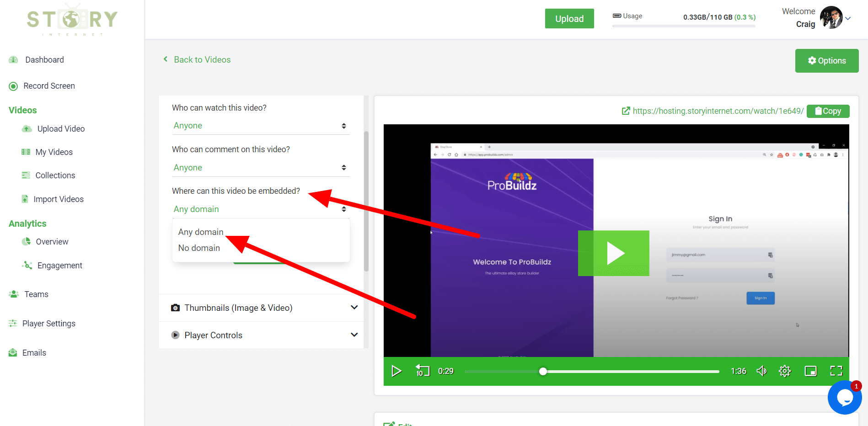Click the settings panel scrollbar
The height and width of the screenshot is (426, 868).
(x=366, y=201)
